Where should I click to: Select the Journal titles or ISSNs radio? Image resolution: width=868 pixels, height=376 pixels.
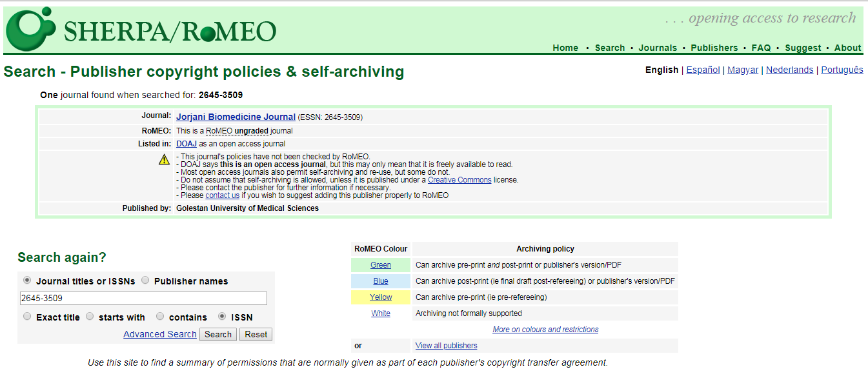click(x=27, y=281)
